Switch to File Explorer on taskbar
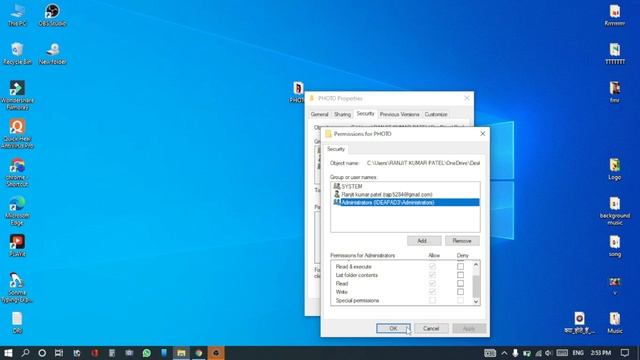The height and width of the screenshot is (360, 640). 181,353
